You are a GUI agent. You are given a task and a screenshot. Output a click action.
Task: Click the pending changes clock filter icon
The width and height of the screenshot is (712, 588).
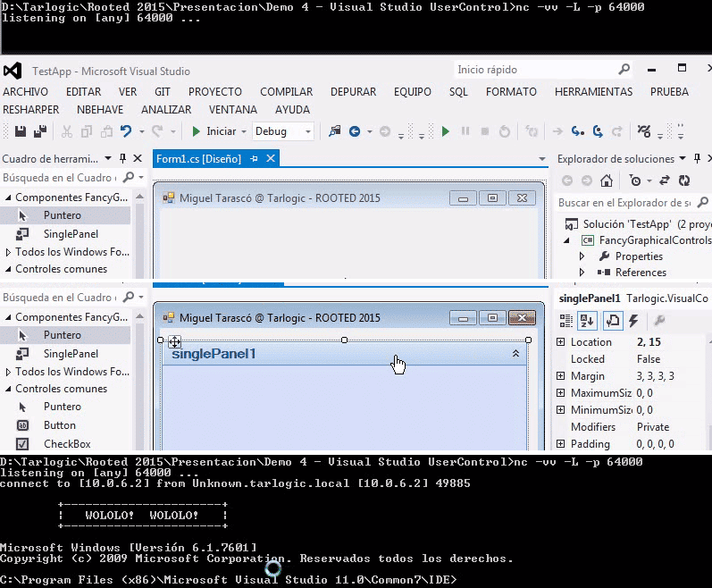tap(635, 181)
